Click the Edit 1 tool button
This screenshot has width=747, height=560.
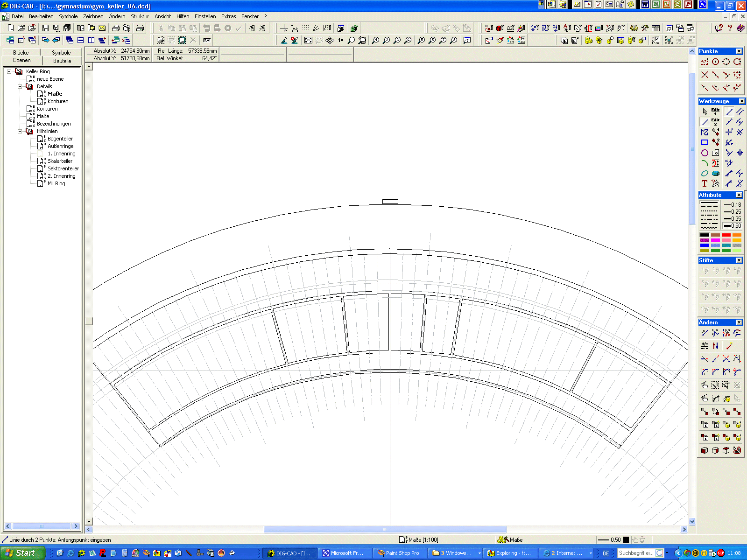tap(715, 112)
